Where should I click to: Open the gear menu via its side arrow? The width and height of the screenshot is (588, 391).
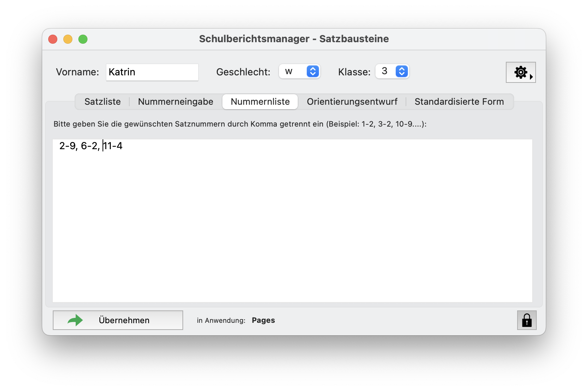pyautogui.click(x=532, y=76)
